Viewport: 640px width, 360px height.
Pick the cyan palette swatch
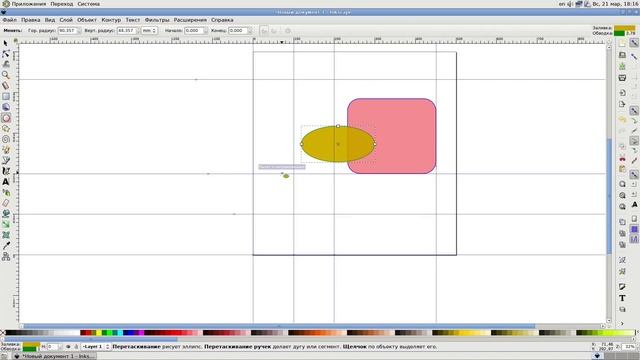(x=120, y=333)
